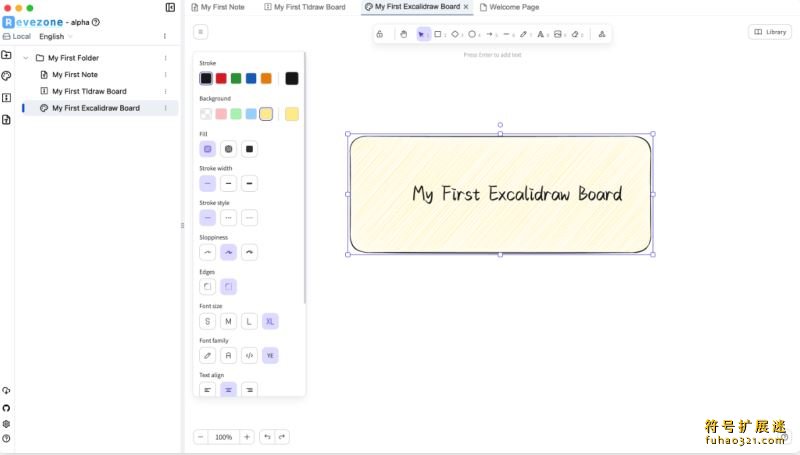This screenshot has width=800, height=455.
Task: Collapse My First Folder in tree
Action: click(26, 58)
